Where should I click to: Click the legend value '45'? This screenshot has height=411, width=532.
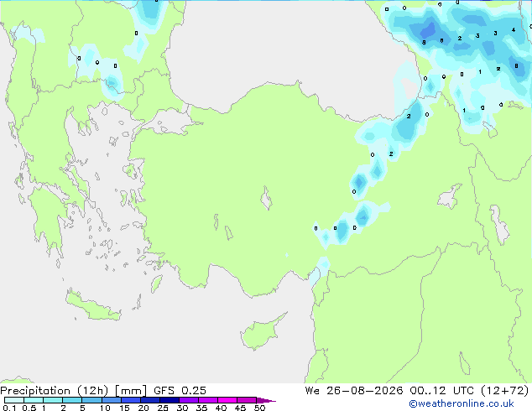(240, 408)
